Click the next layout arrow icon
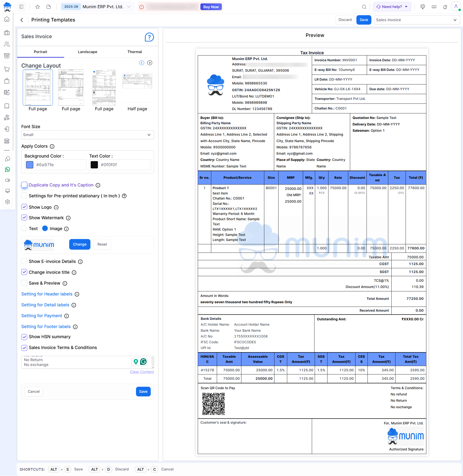This screenshot has width=463, height=476. 150,63
